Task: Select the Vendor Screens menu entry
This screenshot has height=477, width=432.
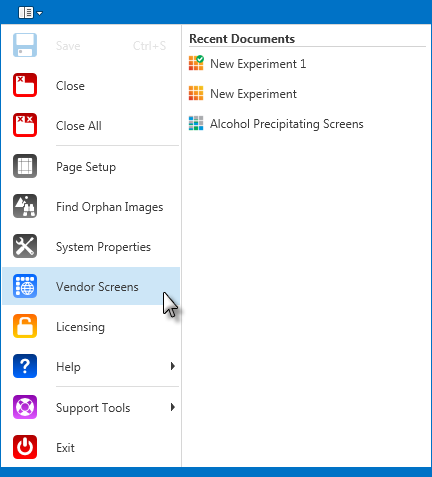Action: click(x=91, y=286)
